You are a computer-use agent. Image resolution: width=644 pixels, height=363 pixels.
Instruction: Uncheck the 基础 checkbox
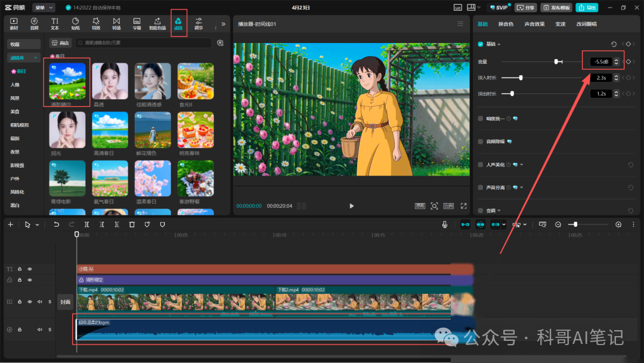[x=480, y=44]
